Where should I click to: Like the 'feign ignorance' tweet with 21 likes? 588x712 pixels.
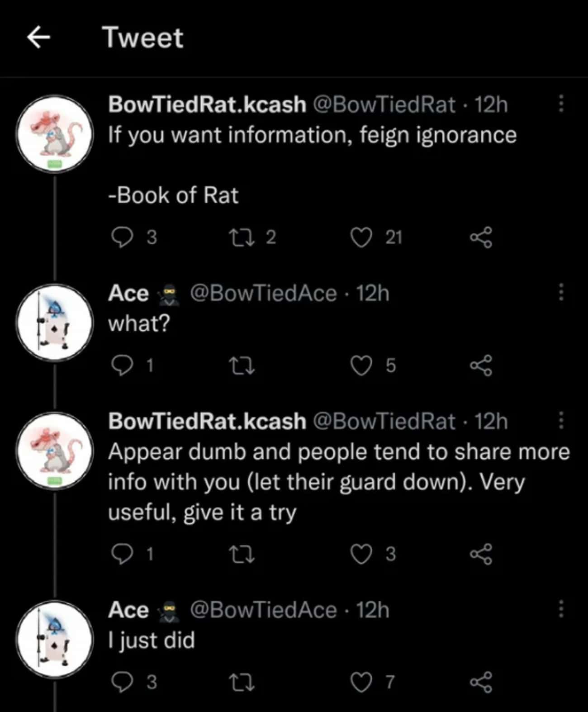(x=362, y=237)
